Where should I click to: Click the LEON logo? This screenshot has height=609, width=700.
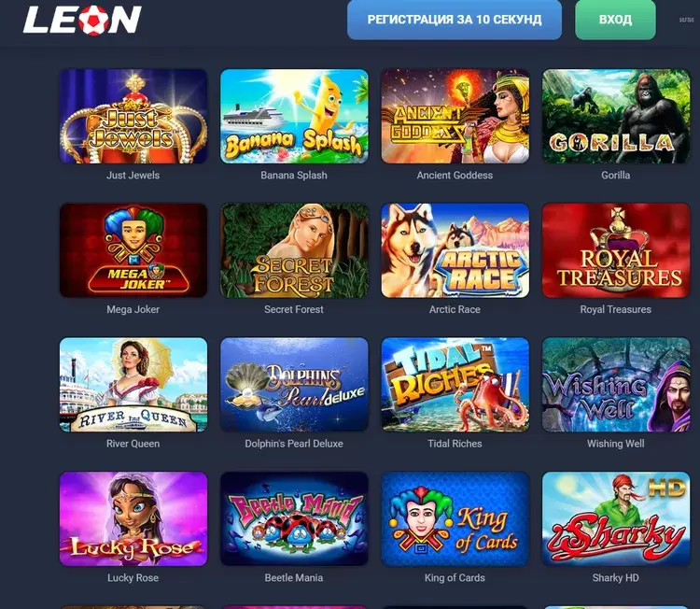click(x=82, y=20)
